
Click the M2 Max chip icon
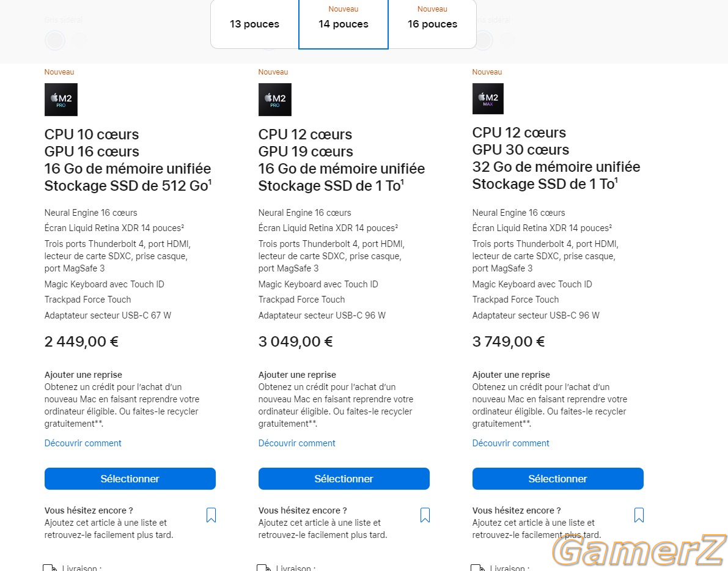point(488,98)
